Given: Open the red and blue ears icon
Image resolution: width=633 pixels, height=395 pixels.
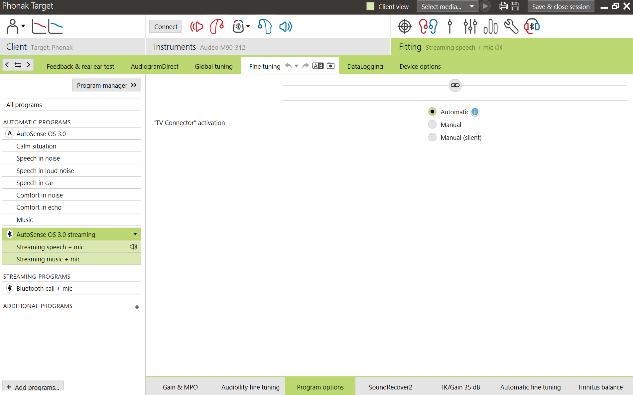Looking at the screenshot, I should point(428,27).
